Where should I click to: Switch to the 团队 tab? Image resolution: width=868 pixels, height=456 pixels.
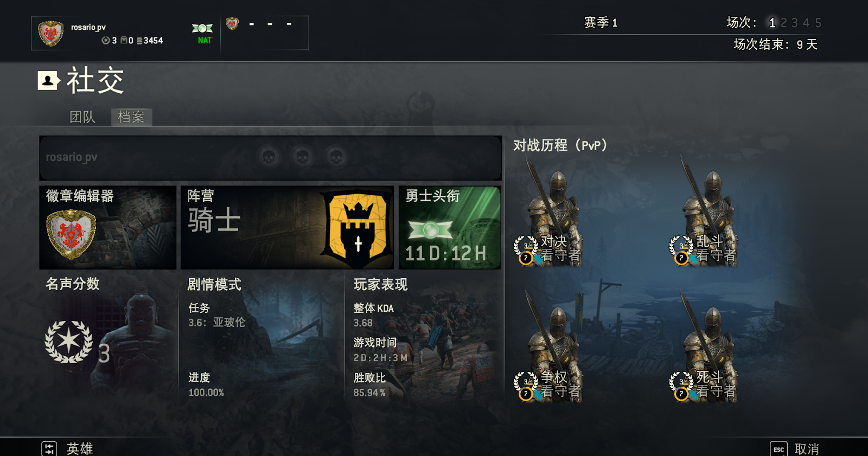pyautogui.click(x=82, y=117)
